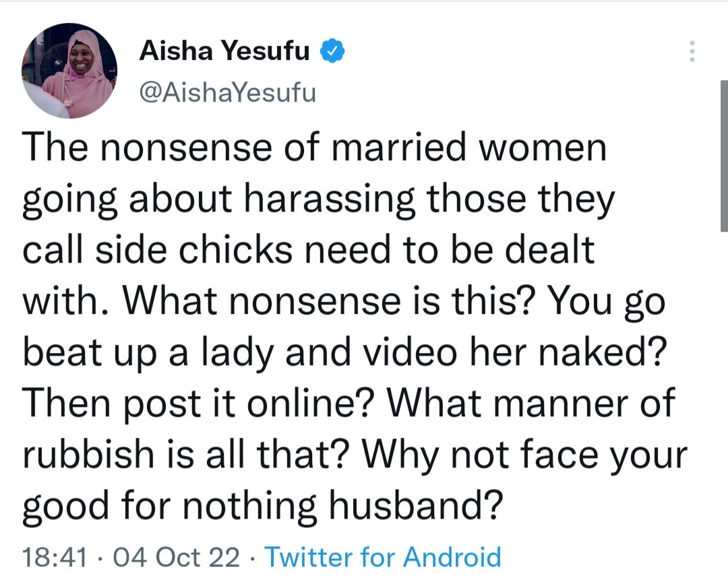Open the tweet overflow menu via three dots
728x588 pixels.
(x=692, y=51)
